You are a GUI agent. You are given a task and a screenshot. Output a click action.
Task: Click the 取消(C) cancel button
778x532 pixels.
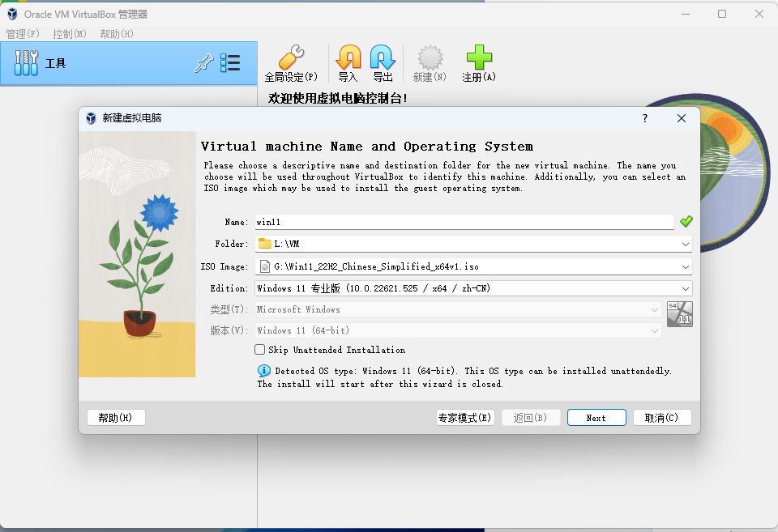click(x=662, y=418)
